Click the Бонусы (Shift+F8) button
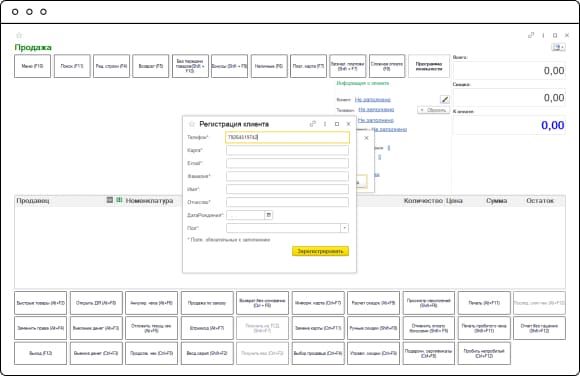This screenshot has height=376, width=580. click(x=229, y=66)
